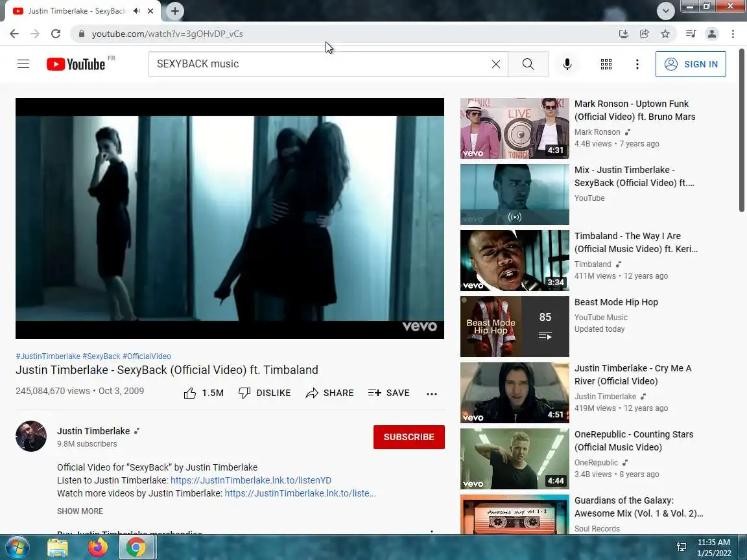Viewport: 747px width, 560px height.
Task: Click the #JustinTimberlake hashtag
Action: point(47,356)
